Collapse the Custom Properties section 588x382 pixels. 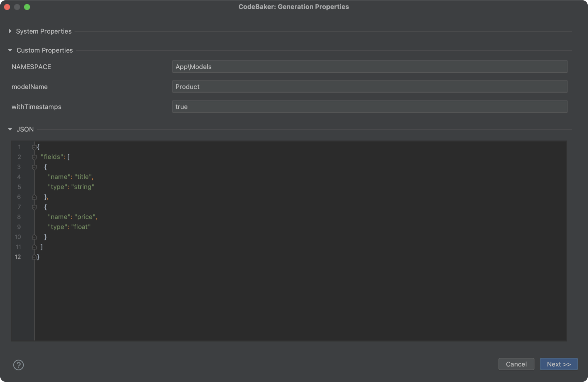click(10, 50)
